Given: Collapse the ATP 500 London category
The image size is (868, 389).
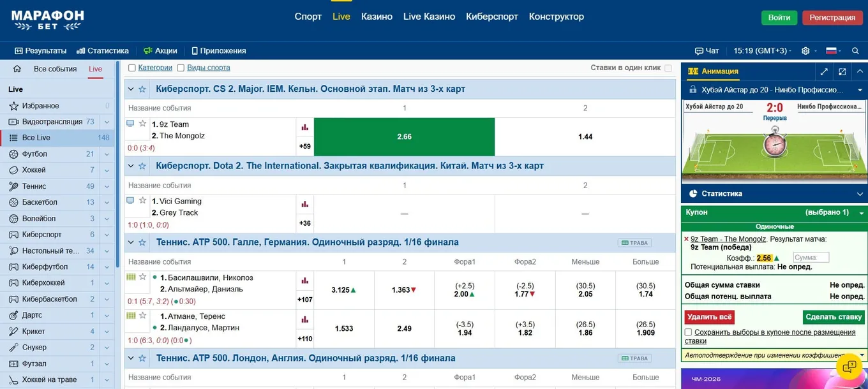Looking at the screenshot, I should (131, 358).
